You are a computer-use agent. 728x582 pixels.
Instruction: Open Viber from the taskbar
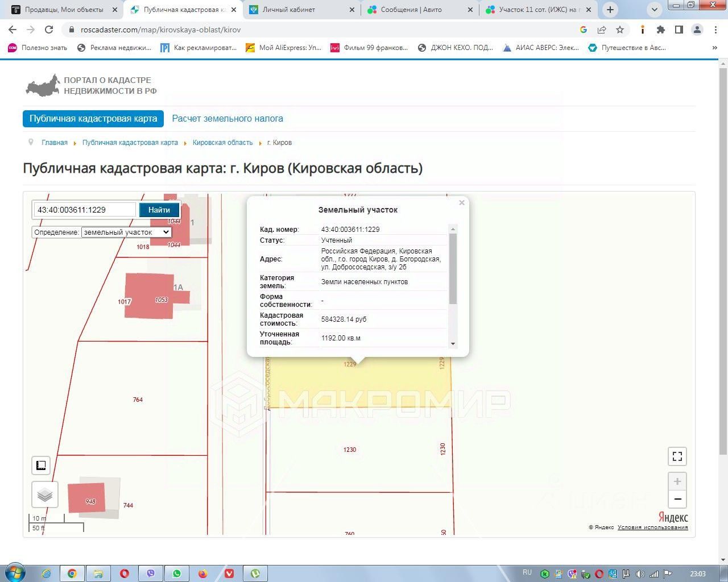[151, 573]
